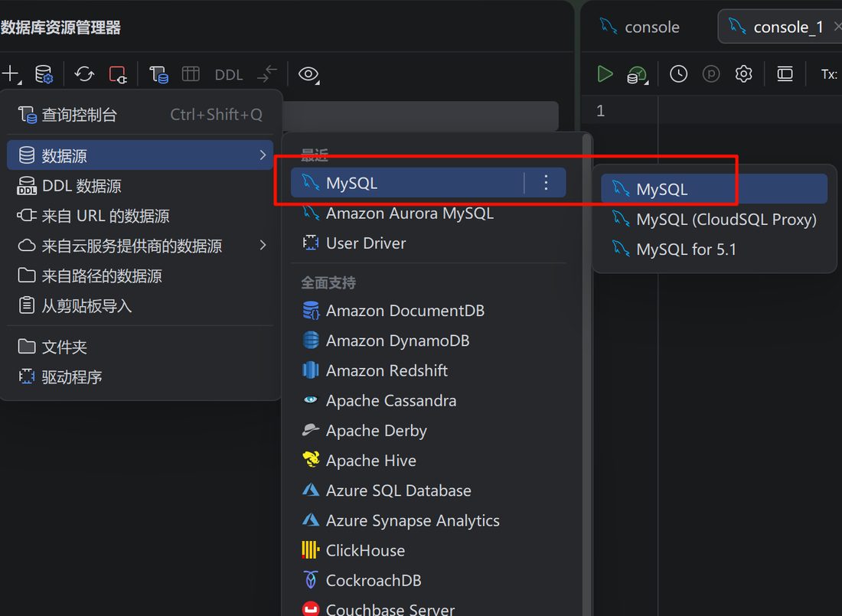Choose MySQL for 5.1 driver

(713, 249)
